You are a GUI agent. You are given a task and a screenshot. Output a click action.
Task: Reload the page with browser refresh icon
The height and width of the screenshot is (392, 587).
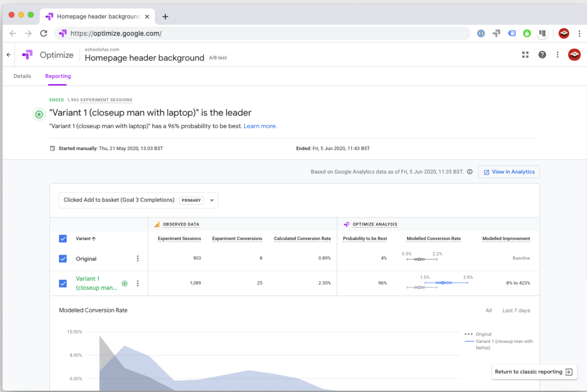tap(43, 33)
